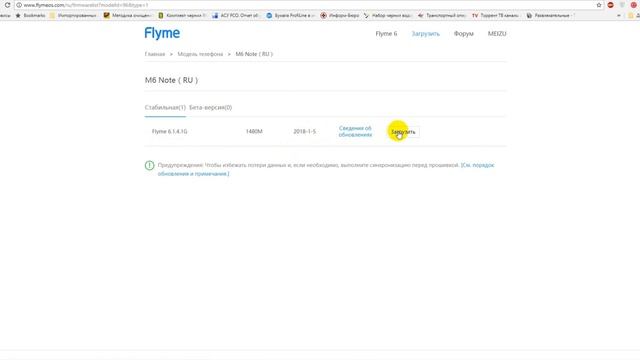Open the 'Инфорум Бюро' bookmark
This screenshot has height=360, width=640.
[340, 15]
